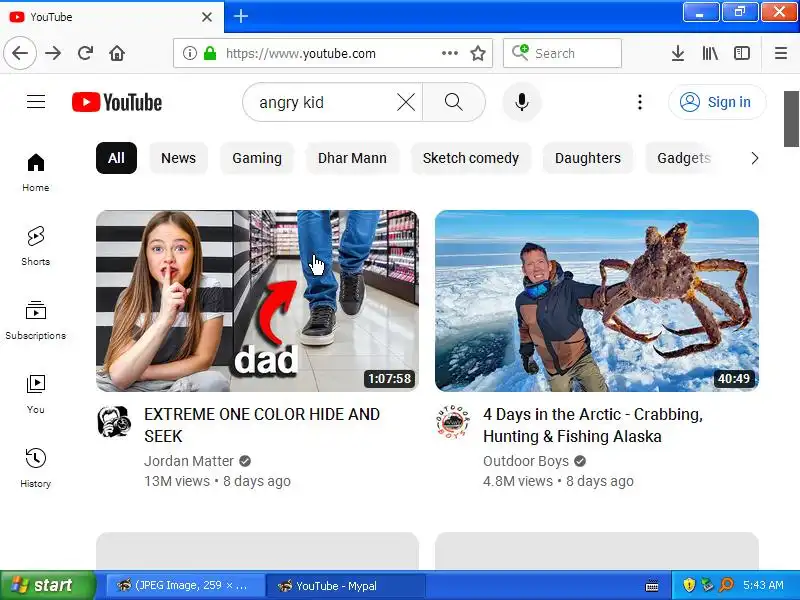Start voice search with the microphone
This screenshot has height=600, width=800.
coord(521,102)
